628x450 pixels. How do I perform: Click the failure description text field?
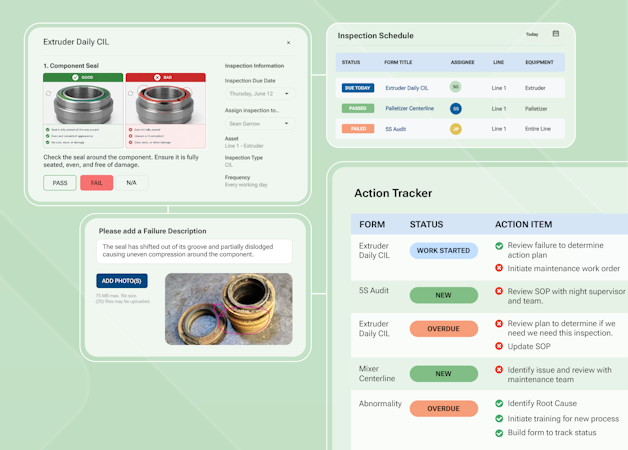pyautogui.click(x=194, y=251)
